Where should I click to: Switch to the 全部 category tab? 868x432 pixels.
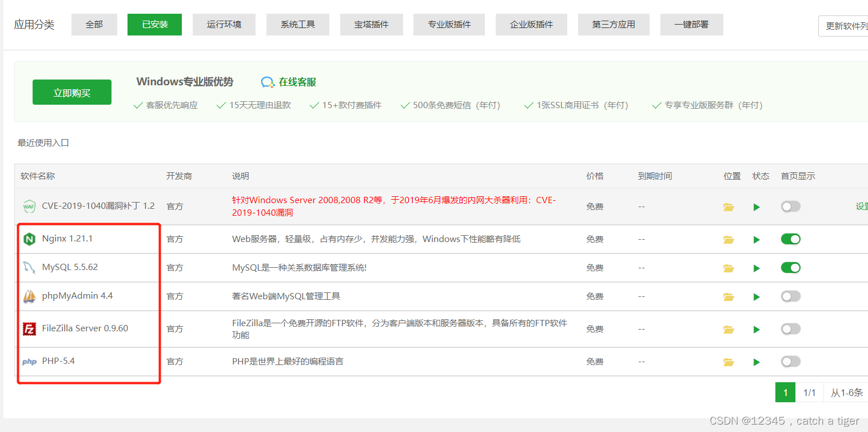(94, 25)
